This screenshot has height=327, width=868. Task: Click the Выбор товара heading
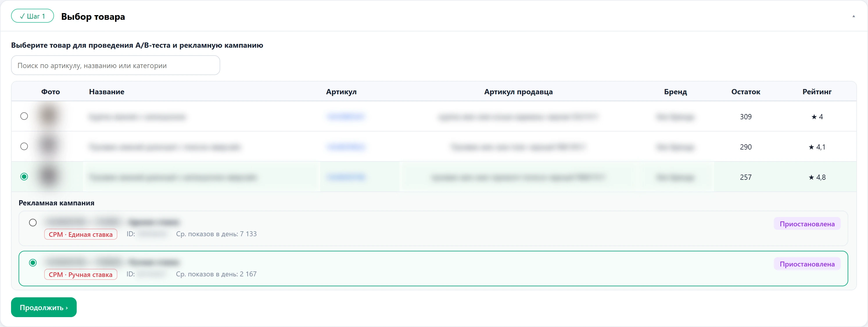tap(93, 17)
